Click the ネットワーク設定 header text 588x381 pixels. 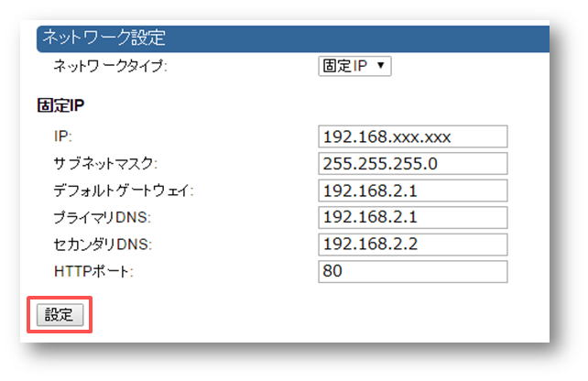click(x=103, y=38)
